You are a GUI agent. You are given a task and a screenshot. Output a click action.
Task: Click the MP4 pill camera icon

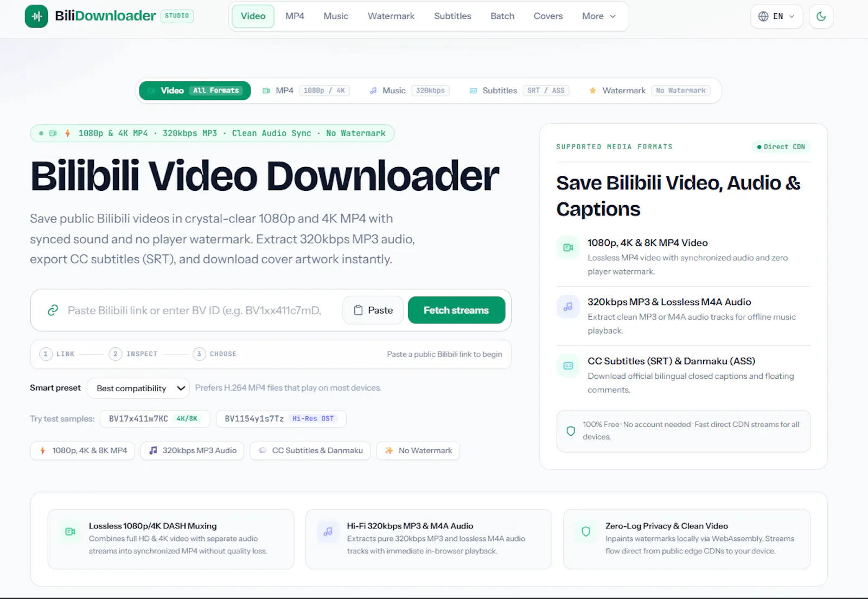pos(266,91)
